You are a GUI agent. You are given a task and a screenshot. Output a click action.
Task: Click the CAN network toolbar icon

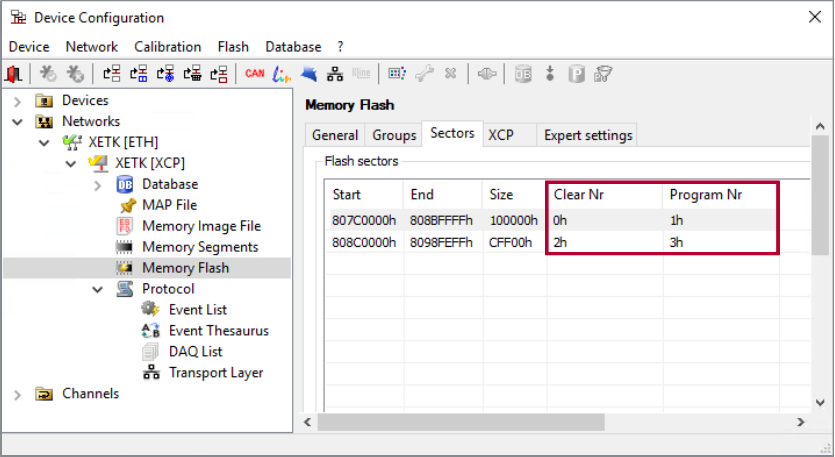pyautogui.click(x=255, y=74)
